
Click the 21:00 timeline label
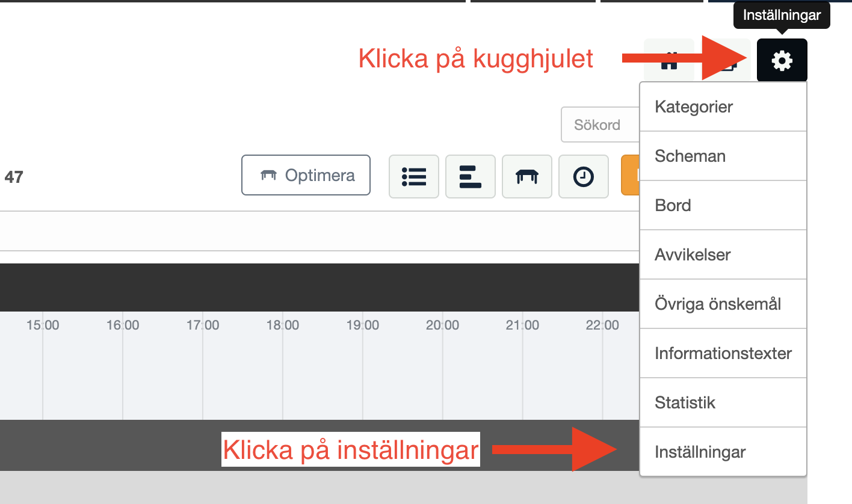(522, 325)
